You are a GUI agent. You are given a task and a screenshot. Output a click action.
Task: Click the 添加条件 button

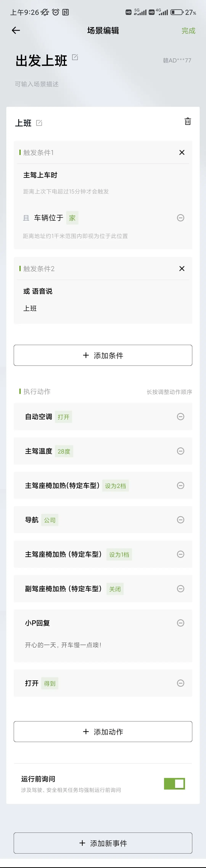tap(103, 355)
